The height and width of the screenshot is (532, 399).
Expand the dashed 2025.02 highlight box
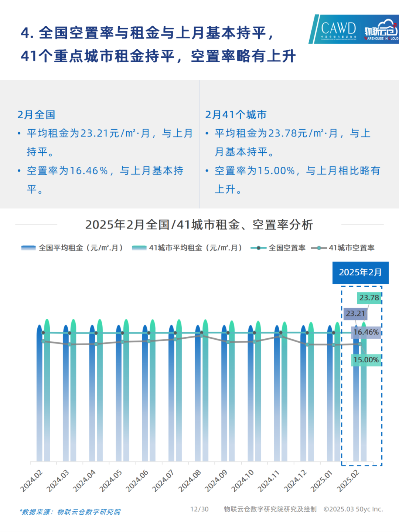click(x=362, y=373)
